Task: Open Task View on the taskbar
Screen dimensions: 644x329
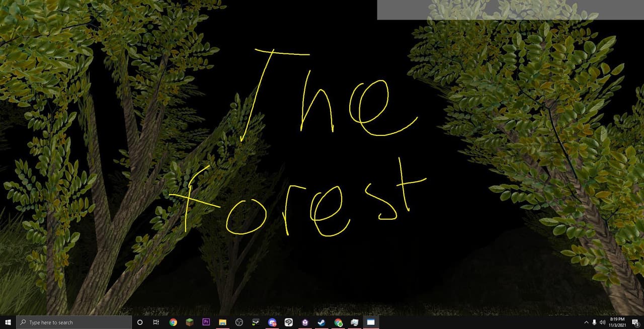Action: point(156,322)
